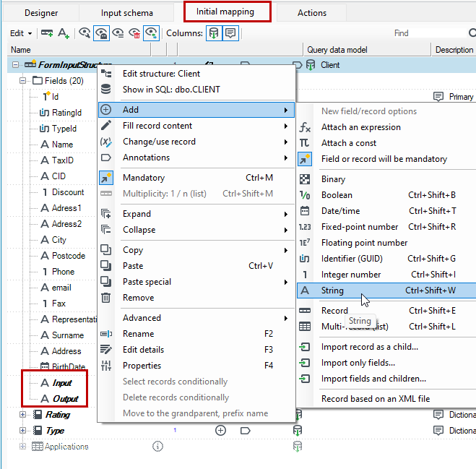The width and height of the screenshot is (476, 469).
Task: Switch to the Designer tab
Action: (x=41, y=13)
